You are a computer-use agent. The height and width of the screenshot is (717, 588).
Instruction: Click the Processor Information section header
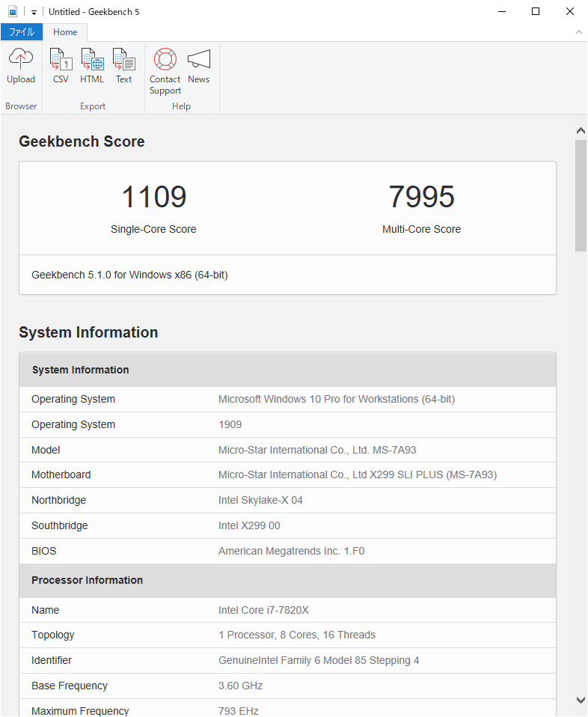[287, 580]
